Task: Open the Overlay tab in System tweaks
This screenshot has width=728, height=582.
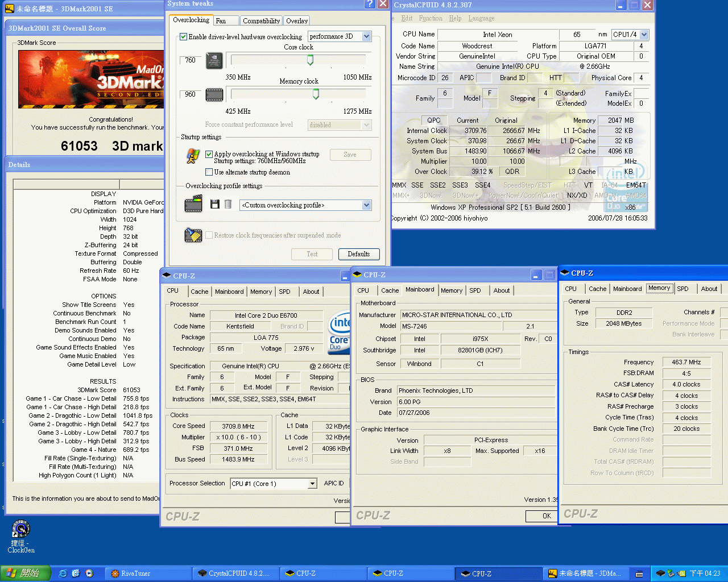Action: 297,20
